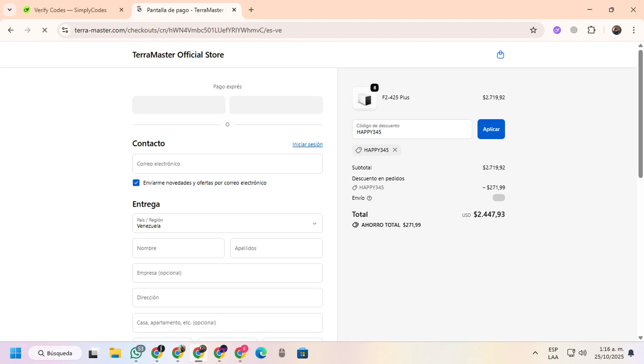Click the page vertical scrollbar
Image resolution: width=644 pixels, height=364 pixels.
(x=641, y=114)
